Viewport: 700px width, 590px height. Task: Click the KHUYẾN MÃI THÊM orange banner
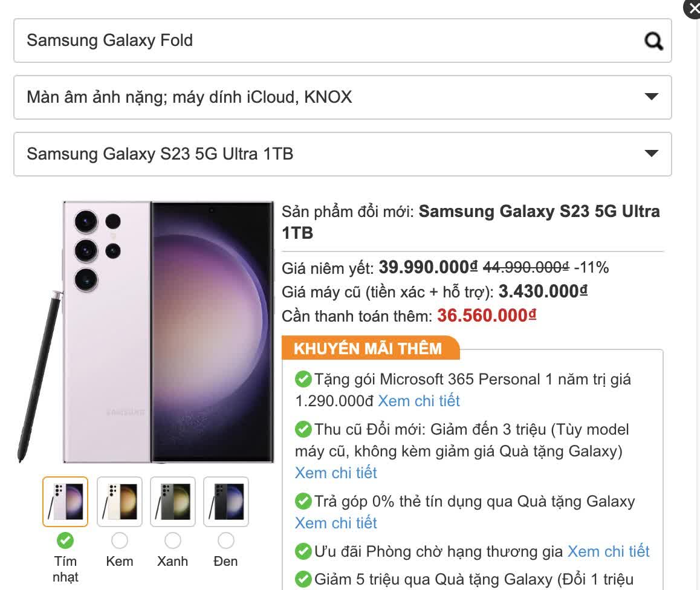[x=369, y=348]
